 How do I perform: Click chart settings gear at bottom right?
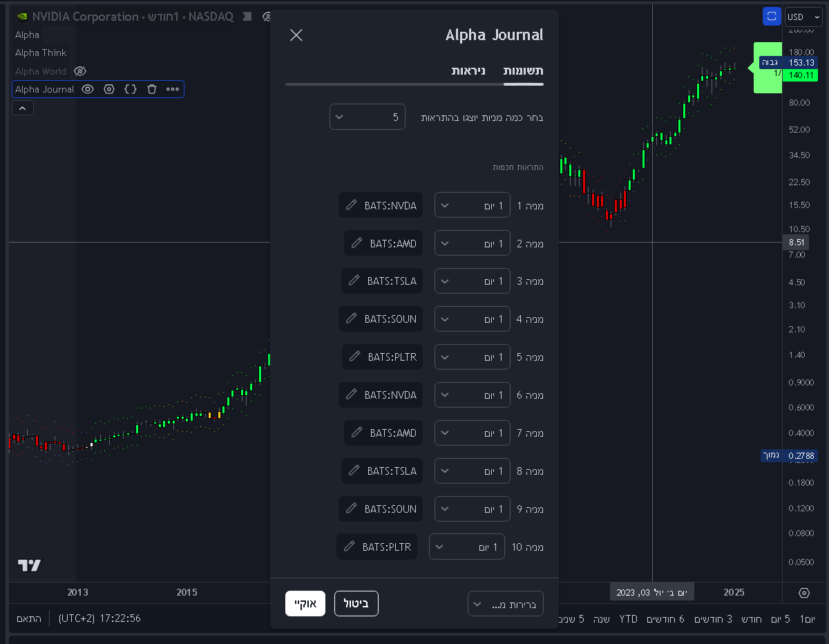point(804,593)
